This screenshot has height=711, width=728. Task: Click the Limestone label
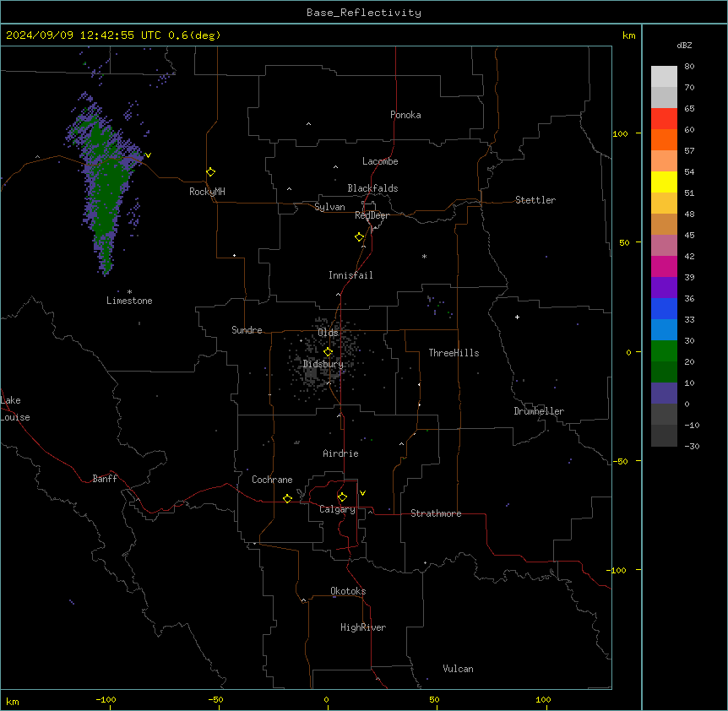(129, 301)
